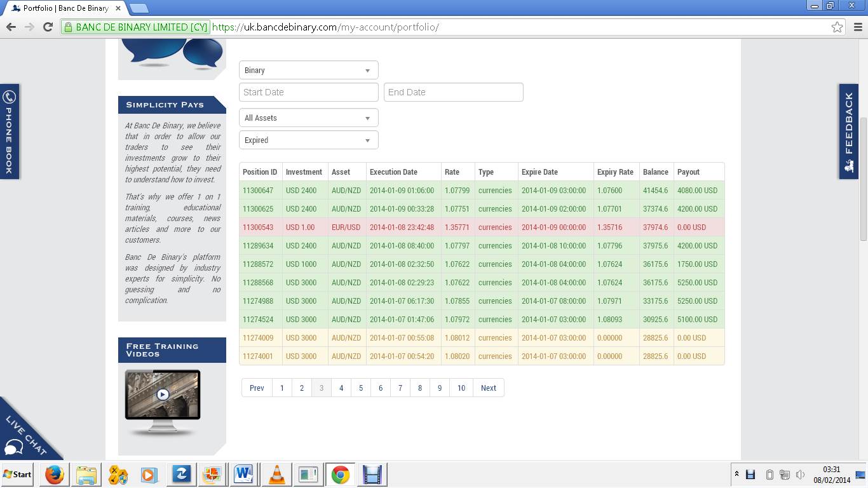Click the Windows Start button

(17, 475)
